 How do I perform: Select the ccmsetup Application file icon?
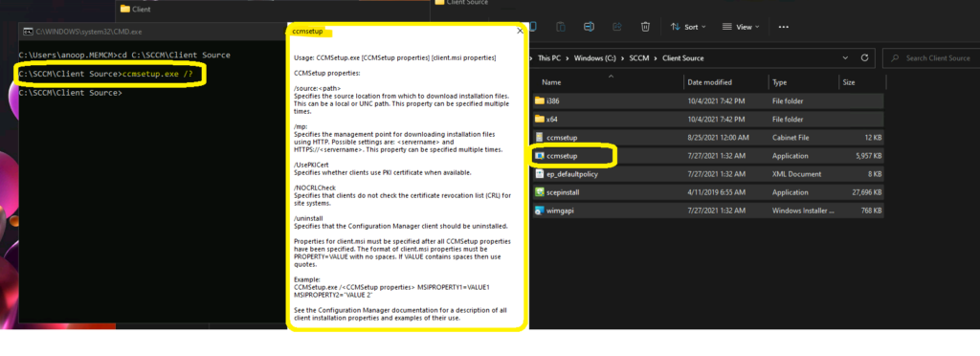(x=540, y=156)
